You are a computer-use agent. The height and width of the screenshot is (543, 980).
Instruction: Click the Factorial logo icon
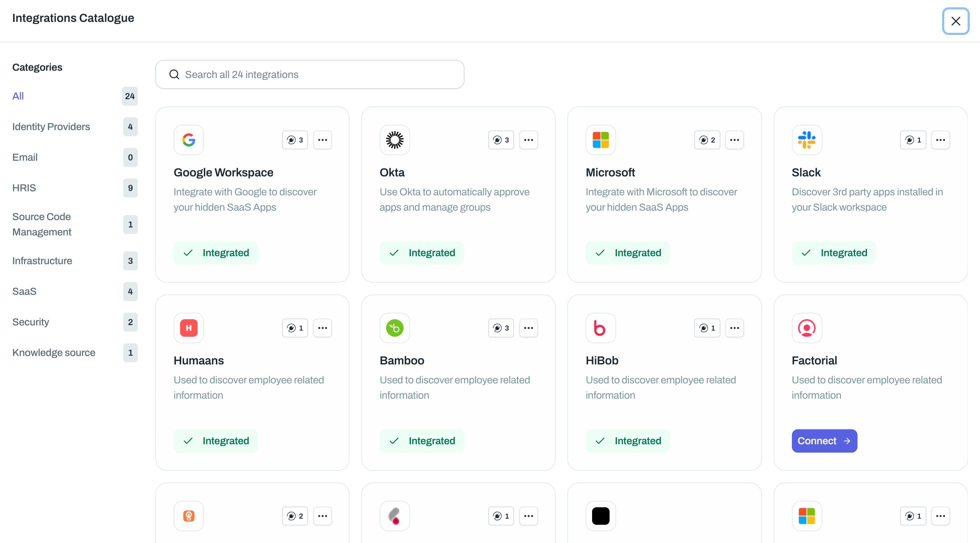(x=806, y=328)
